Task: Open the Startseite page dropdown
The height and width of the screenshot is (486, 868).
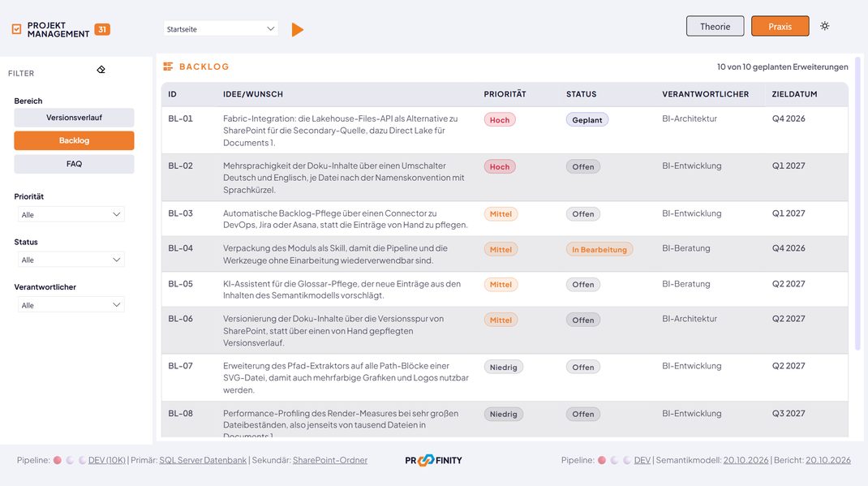Action: [221, 28]
